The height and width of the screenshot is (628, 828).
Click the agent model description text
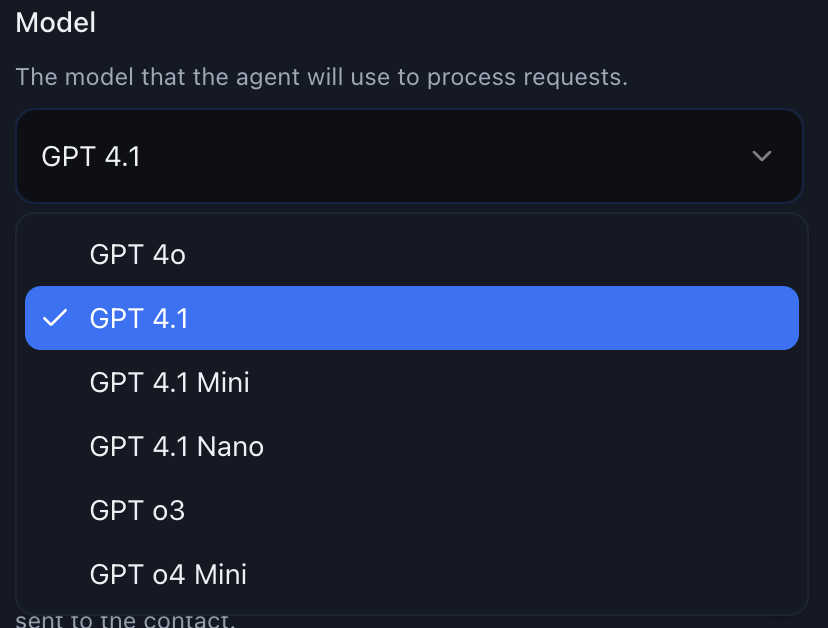point(321,77)
